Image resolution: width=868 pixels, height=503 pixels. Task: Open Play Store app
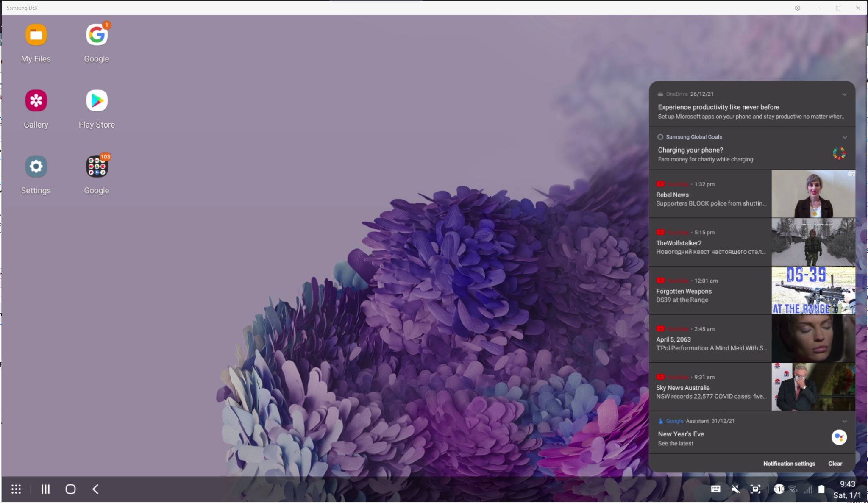click(x=96, y=100)
